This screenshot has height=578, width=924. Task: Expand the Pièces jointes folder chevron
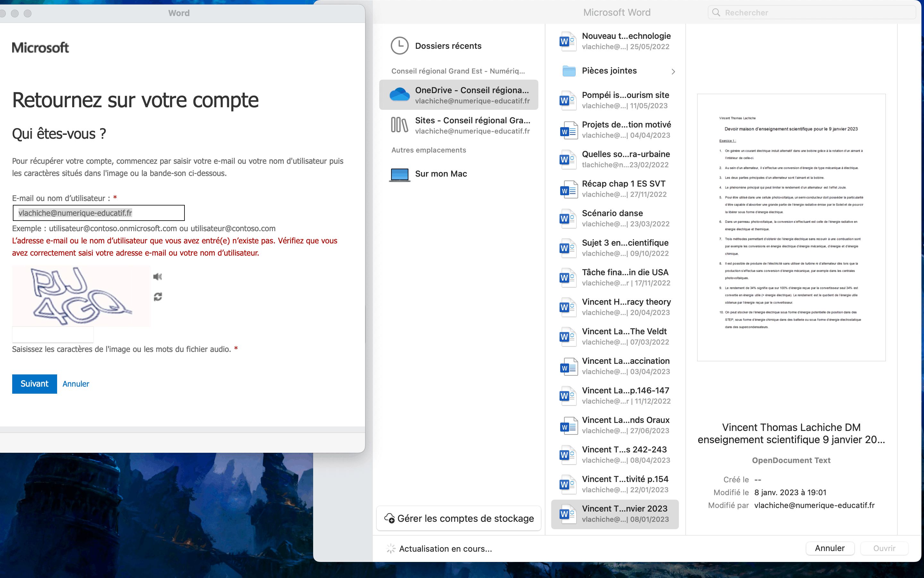pos(673,72)
